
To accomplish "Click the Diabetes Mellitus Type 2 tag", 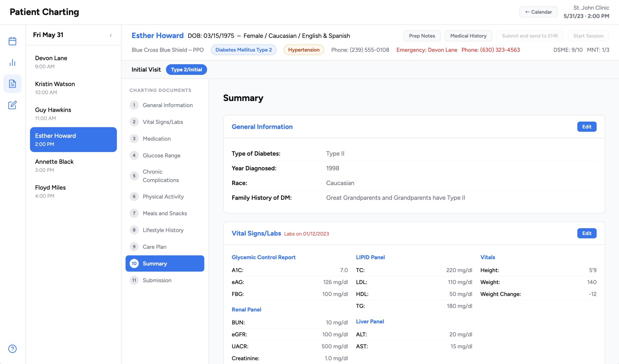I will [244, 50].
